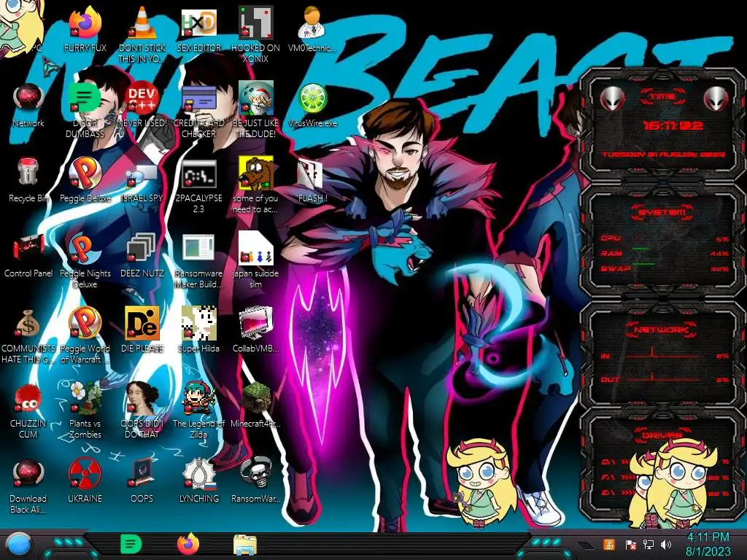Click the Start orb button
This screenshot has width=747, height=560.
[x=19, y=545]
